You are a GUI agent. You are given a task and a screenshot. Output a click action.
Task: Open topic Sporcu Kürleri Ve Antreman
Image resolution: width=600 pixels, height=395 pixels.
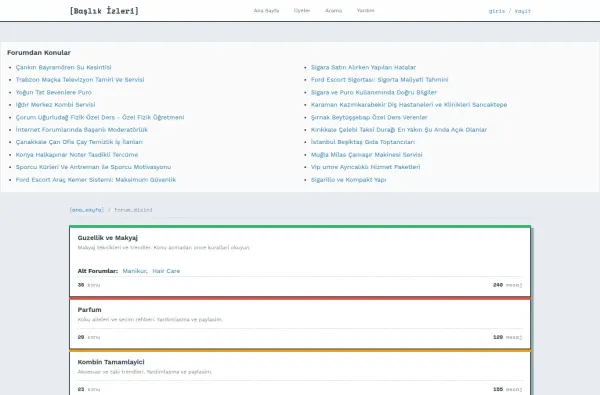click(93, 167)
